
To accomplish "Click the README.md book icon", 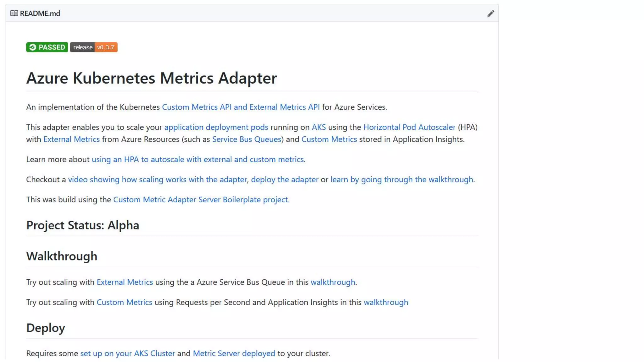I will pyautogui.click(x=14, y=14).
